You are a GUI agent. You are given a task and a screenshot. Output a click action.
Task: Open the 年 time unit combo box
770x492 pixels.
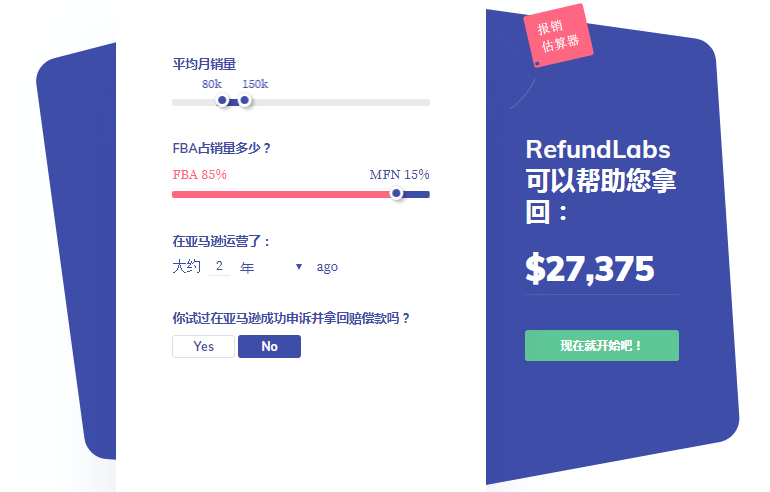tap(271, 267)
